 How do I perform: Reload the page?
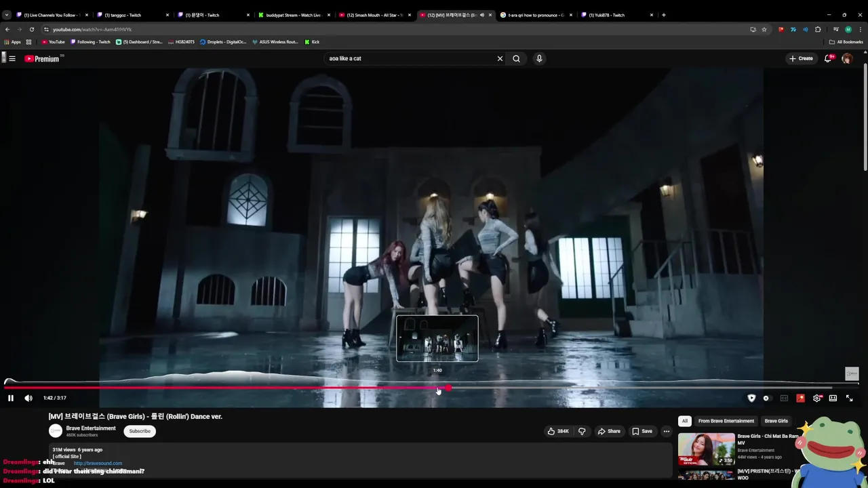31,29
